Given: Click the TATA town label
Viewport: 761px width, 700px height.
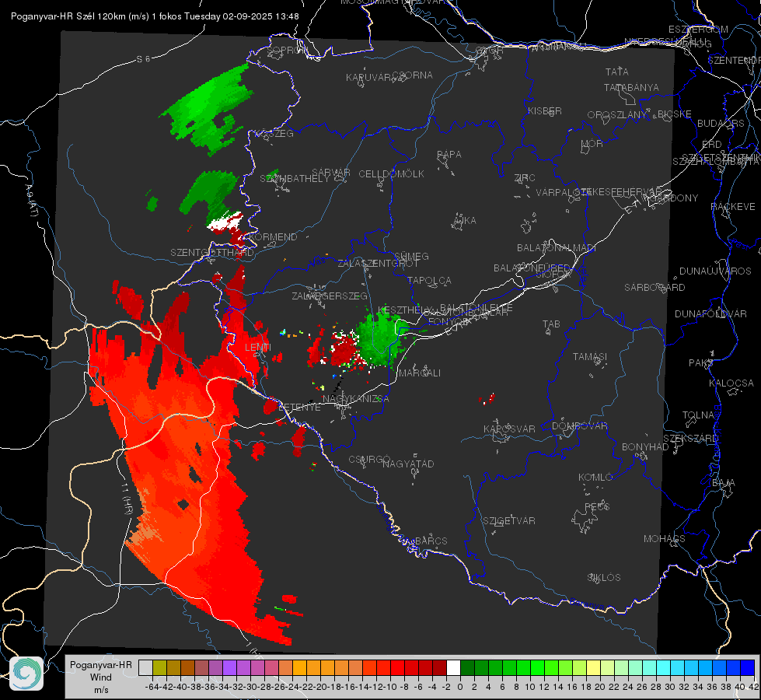Looking at the screenshot, I should [x=617, y=72].
